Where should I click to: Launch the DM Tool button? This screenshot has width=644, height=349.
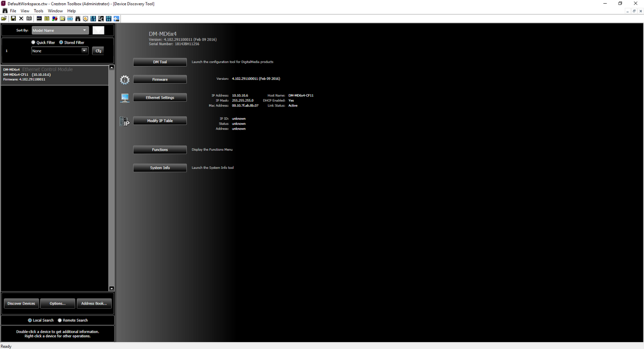(x=160, y=62)
